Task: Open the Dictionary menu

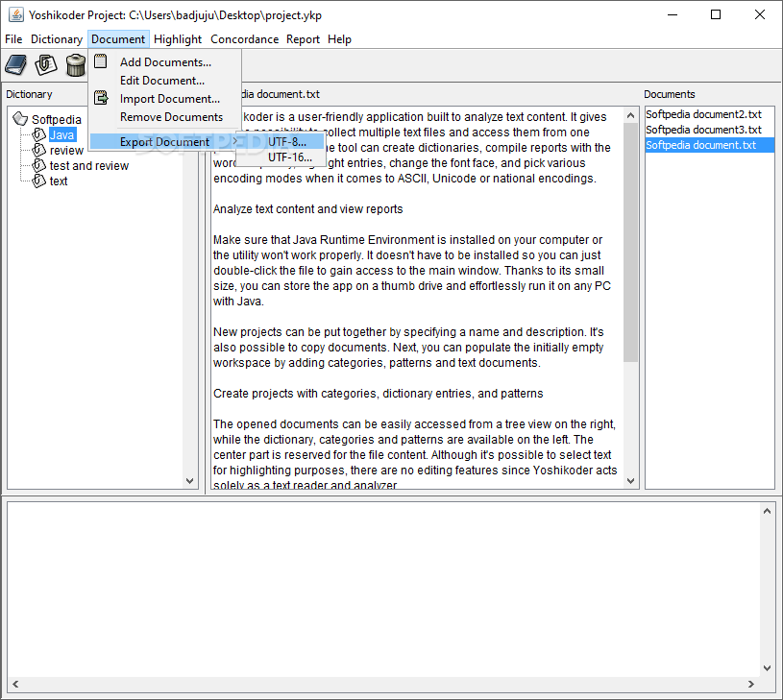Action: [x=57, y=39]
